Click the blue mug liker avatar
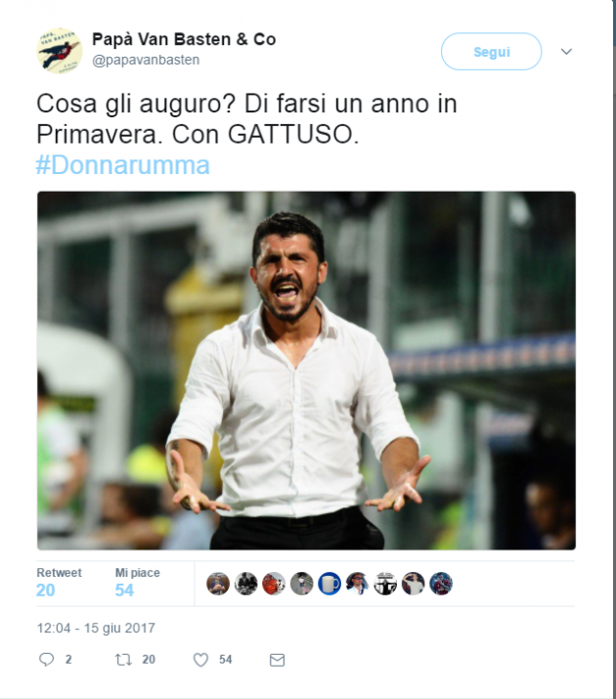This screenshot has height=699, width=616. coord(330,584)
